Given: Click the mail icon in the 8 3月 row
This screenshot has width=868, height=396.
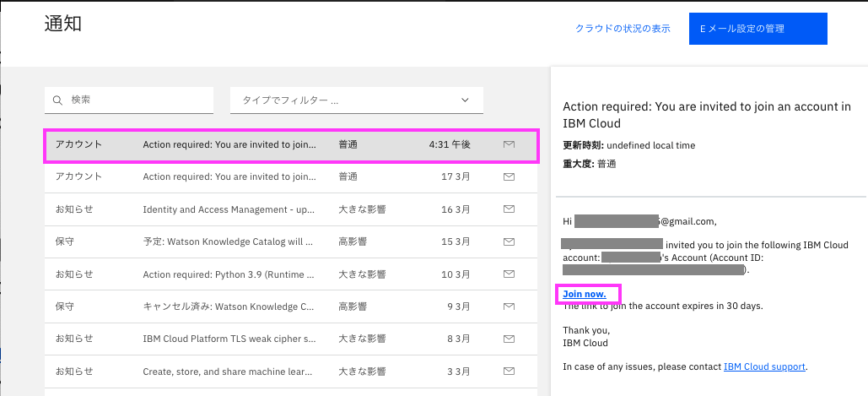Looking at the screenshot, I should pos(509,338).
